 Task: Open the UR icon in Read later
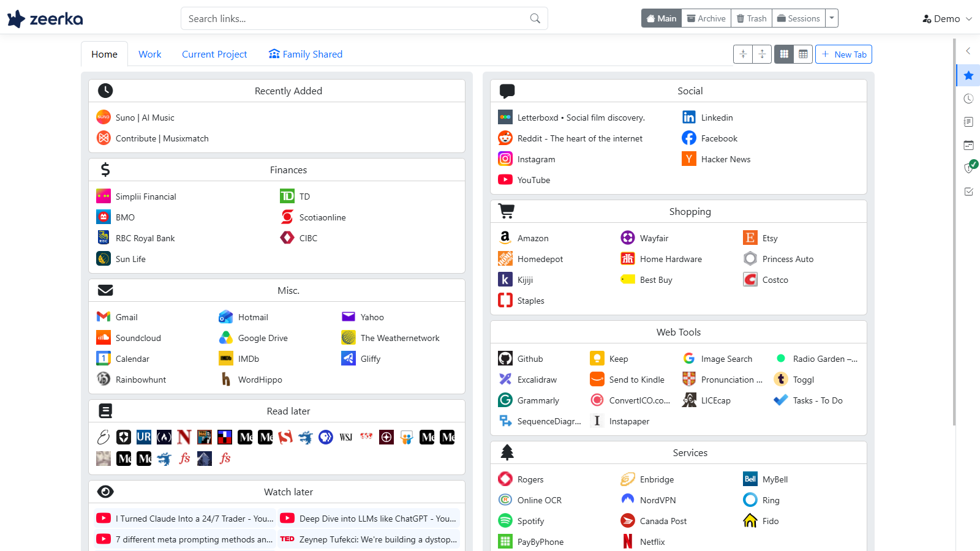pyautogui.click(x=144, y=437)
